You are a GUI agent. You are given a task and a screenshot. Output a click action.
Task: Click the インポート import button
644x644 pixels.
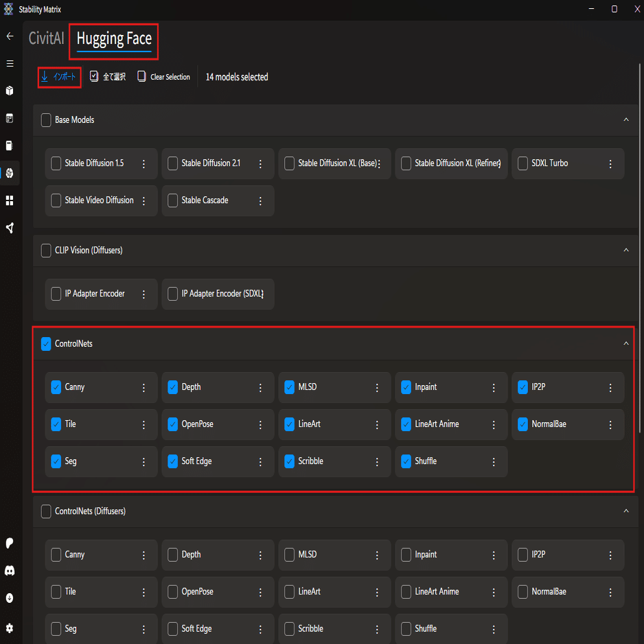pyautogui.click(x=59, y=77)
